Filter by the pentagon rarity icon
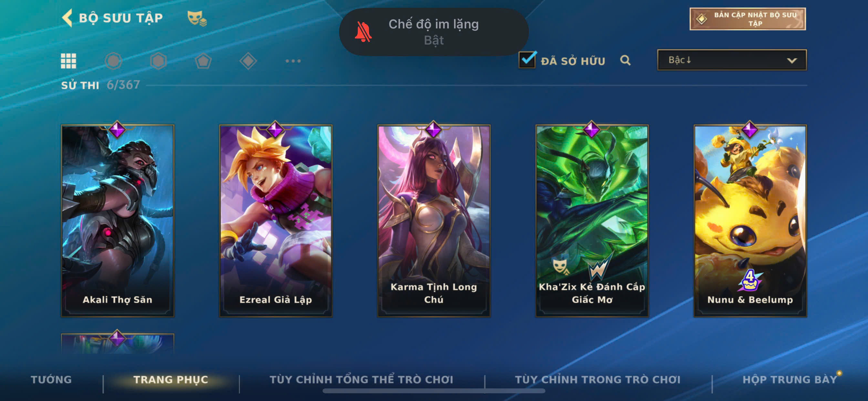 tap(203, 61)
